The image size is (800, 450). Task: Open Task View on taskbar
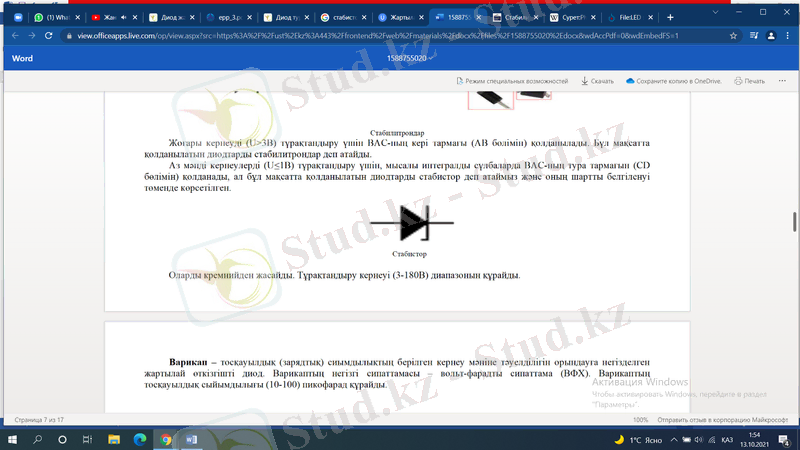87,439
